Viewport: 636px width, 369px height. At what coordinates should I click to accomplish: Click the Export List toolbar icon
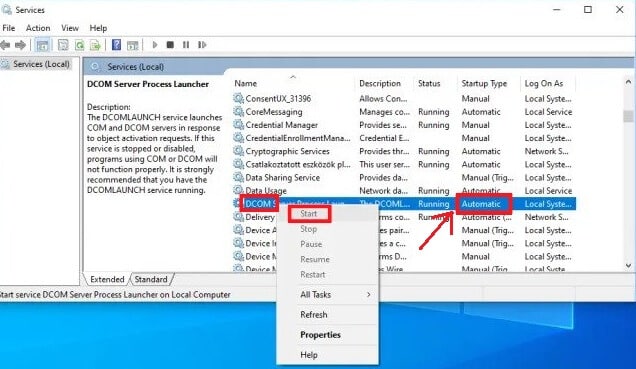coord(95,45)
